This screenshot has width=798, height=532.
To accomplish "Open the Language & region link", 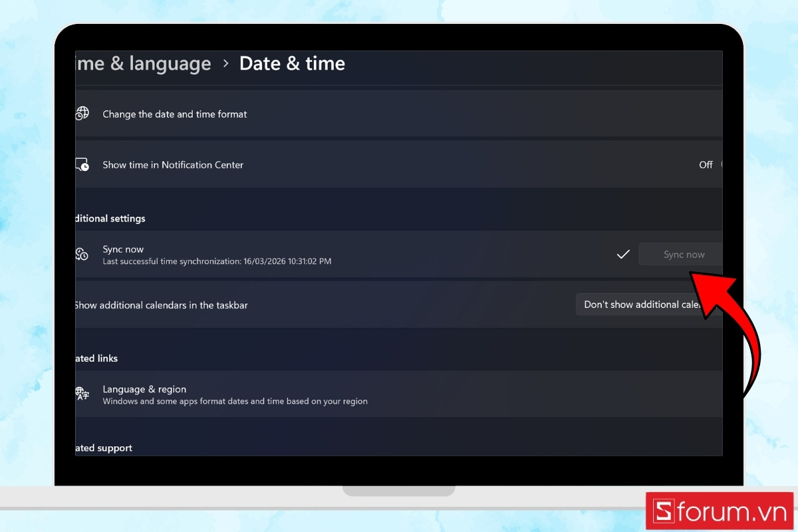I will [x=399, y=394].
